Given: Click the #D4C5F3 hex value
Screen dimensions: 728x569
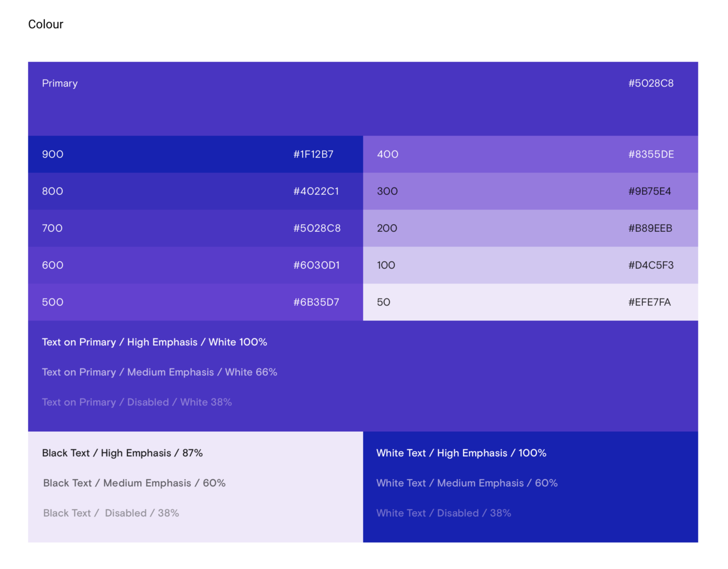Looking at the screenshot, I should click(651, 265).
